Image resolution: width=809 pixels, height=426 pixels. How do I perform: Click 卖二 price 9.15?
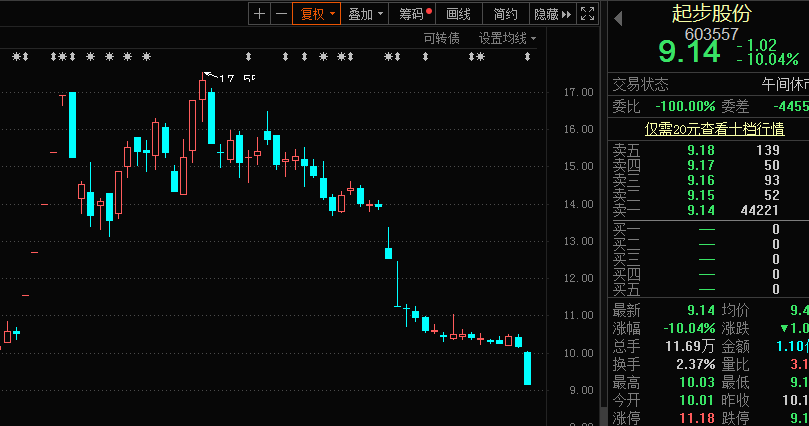pos(701,195)
